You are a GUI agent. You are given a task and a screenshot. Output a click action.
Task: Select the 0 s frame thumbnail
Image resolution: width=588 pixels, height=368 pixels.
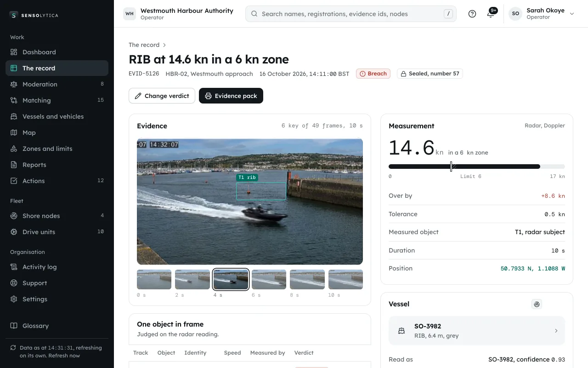coord(154,280)
